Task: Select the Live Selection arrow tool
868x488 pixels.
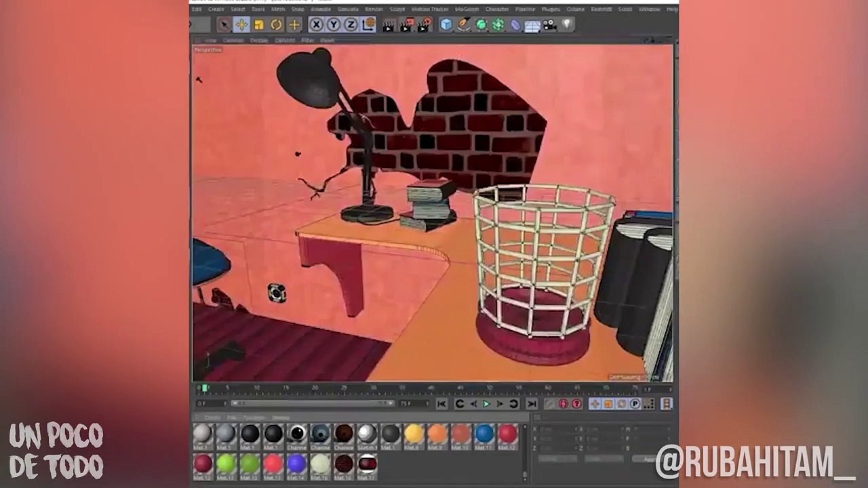Action: tap(224, 25)
